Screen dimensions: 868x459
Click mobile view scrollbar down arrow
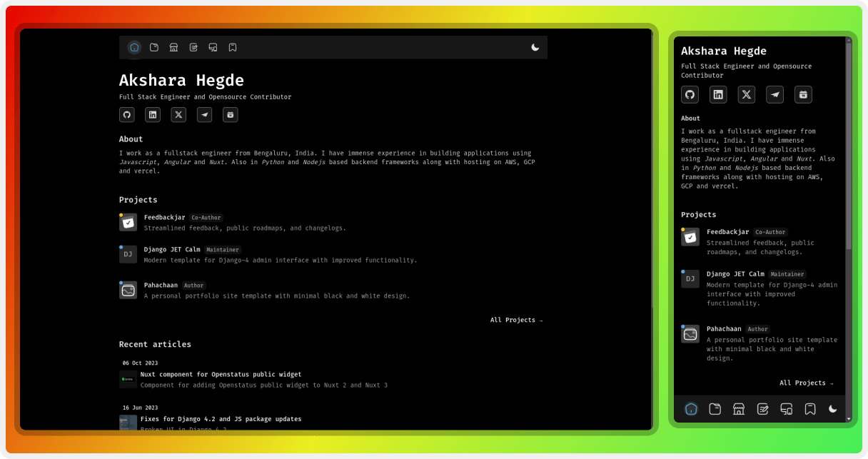(849, 418)
